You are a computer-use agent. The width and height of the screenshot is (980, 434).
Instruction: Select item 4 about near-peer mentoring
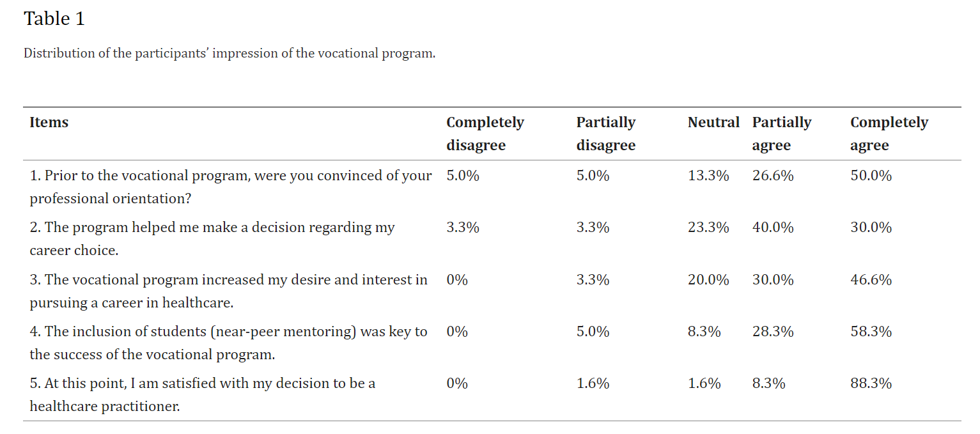coord(229,343)
